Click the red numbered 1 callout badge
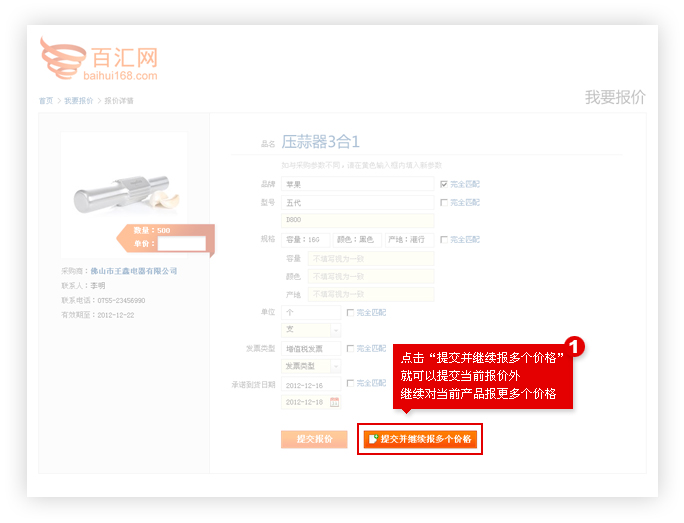 pos(575,347)
